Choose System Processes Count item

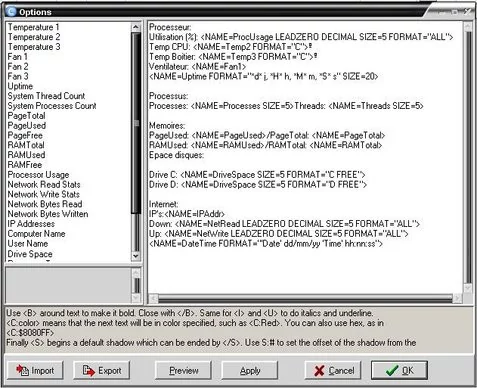pyautogui.click(x=52, y=106)
